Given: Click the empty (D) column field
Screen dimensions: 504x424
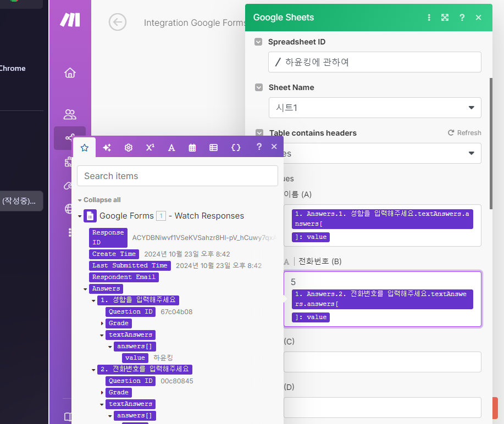Looking at the screenshot, I should click(x=382, y=408).
